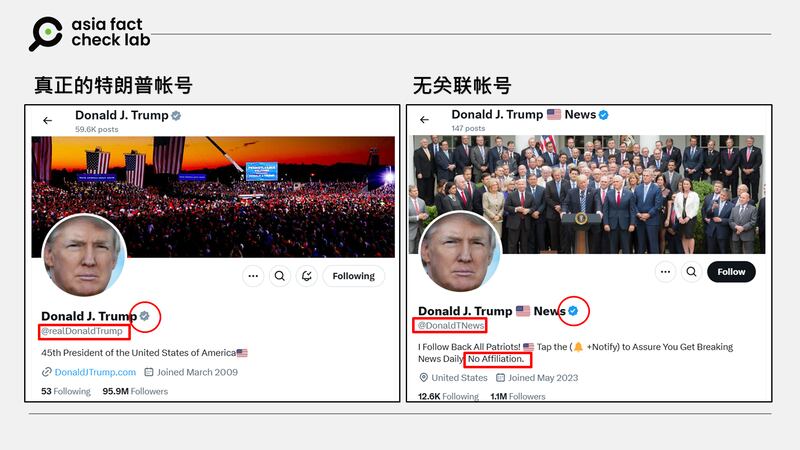Open rally crowd banner image
Viewport: 800px width, 450px height.
pos(213,196)
